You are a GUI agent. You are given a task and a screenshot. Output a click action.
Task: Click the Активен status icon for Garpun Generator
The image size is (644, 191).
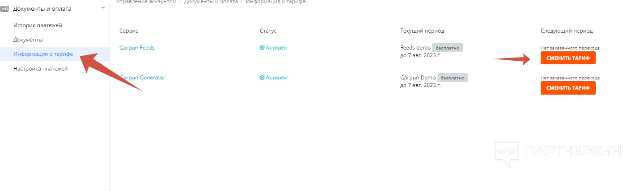(262, 78)
